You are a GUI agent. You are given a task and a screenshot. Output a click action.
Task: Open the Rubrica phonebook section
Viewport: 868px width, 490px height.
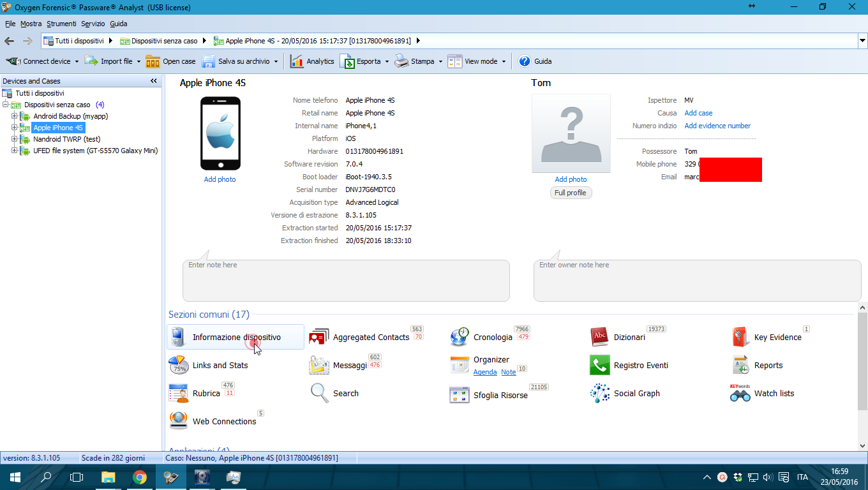pyautogui.click(x=206, y=393)
